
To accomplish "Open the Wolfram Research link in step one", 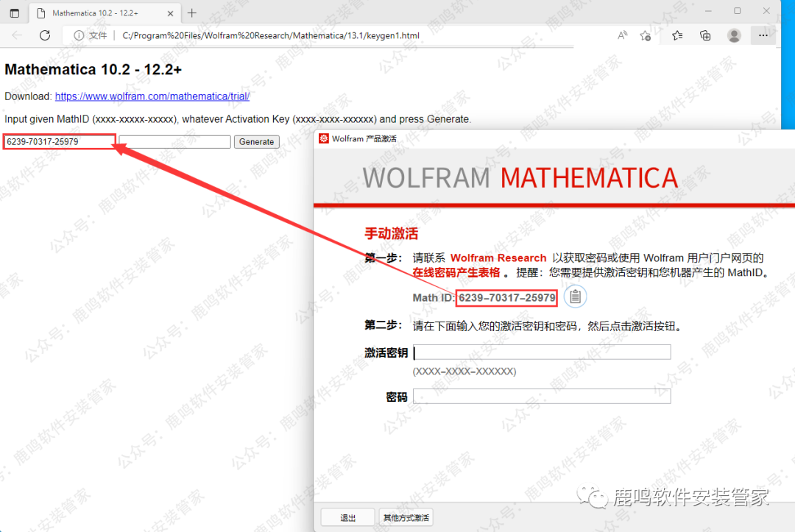I will (x=498, y=258).
